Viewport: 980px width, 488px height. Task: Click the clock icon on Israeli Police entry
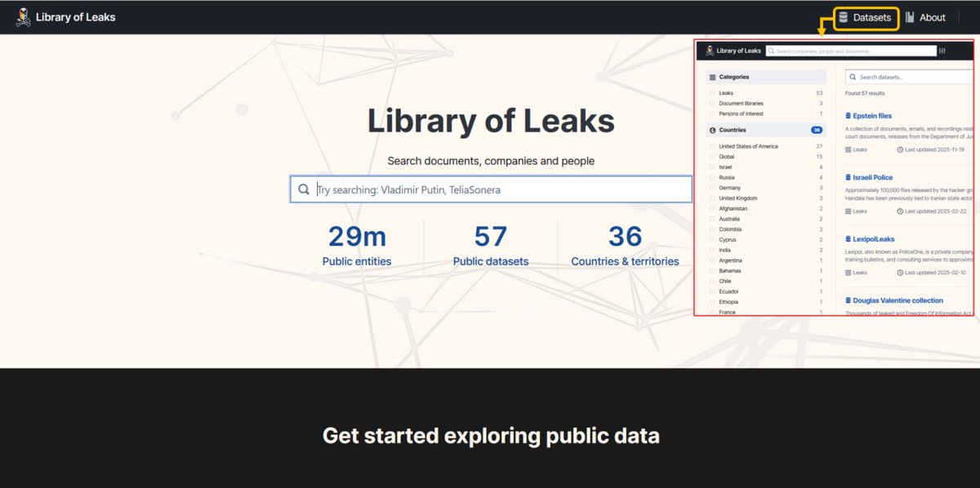(900, 211)
